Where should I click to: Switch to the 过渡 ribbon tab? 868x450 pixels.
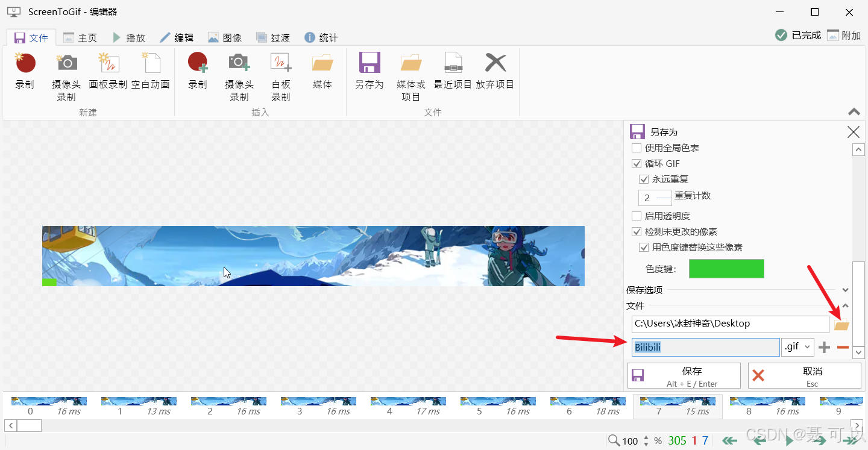tap(273, 37)
